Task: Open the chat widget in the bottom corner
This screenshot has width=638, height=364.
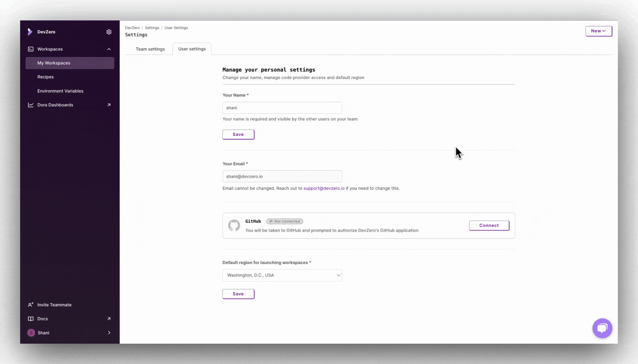Action: coord(602,328)
